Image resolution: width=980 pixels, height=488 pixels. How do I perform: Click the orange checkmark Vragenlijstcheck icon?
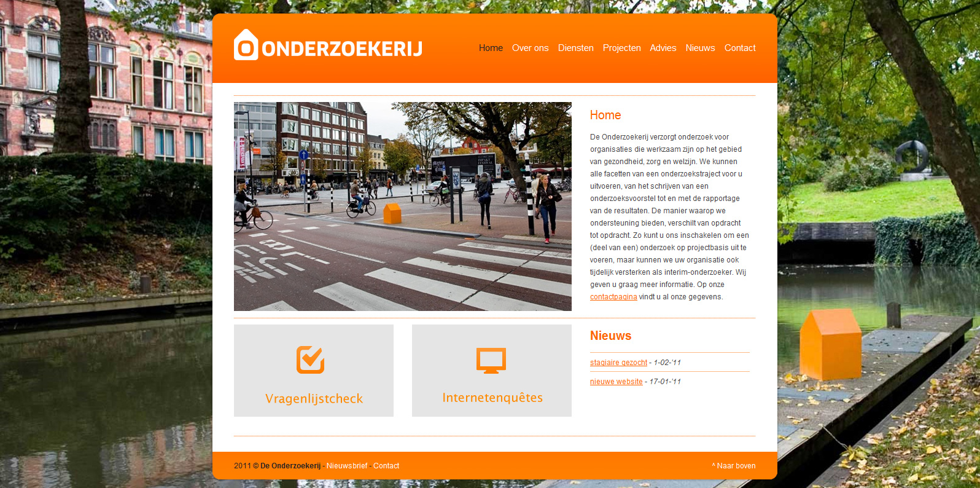[311, 360]
